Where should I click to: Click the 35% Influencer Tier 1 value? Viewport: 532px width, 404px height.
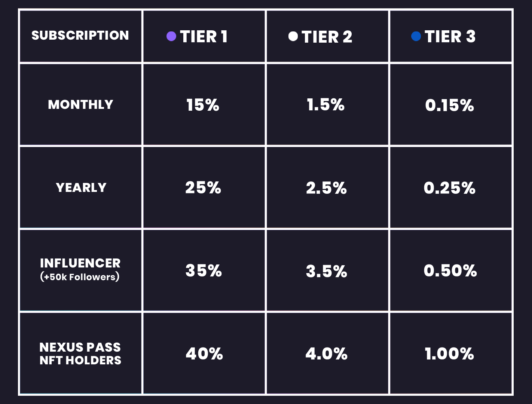204,271
